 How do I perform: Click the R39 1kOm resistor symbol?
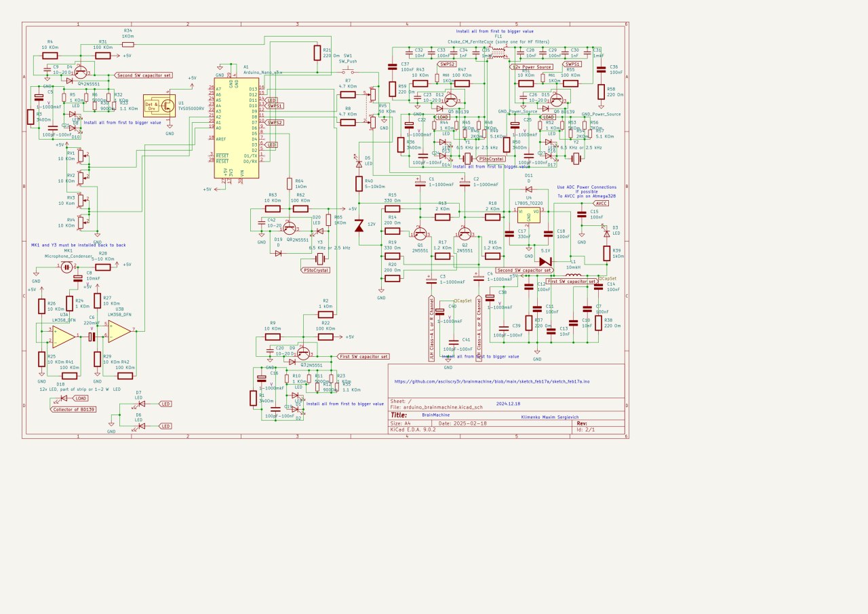click(606, 253)
